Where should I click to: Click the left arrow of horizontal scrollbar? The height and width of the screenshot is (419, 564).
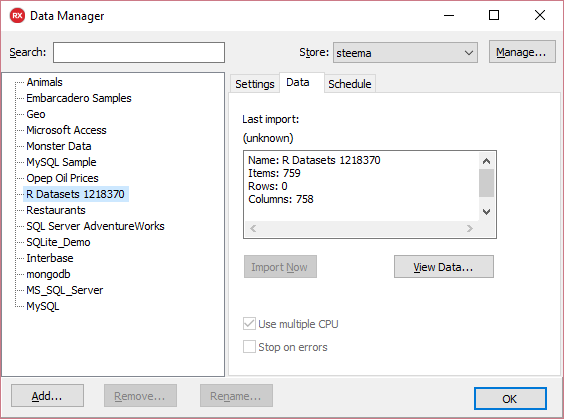(253, 228)
